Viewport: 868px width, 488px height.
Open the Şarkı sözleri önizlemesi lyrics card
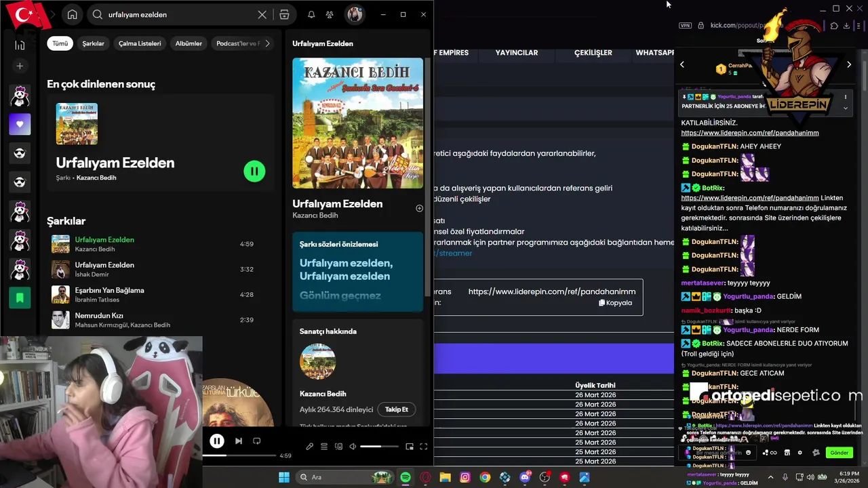pyautogui.click(x=357, y=272)
